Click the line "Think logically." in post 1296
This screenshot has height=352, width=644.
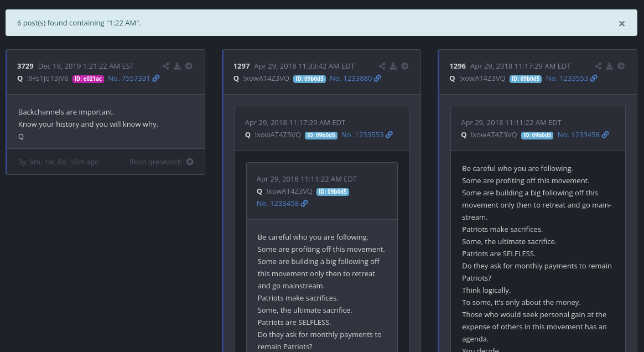(486, 291)
